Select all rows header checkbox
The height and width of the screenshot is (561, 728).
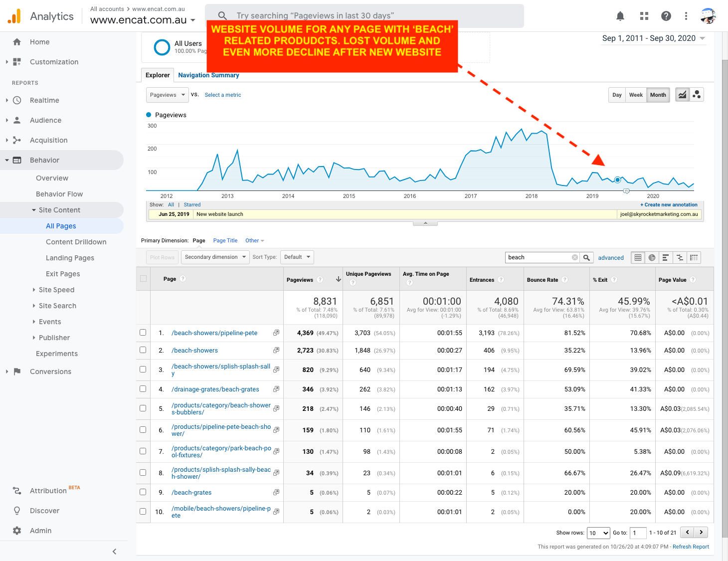point(143,278)
